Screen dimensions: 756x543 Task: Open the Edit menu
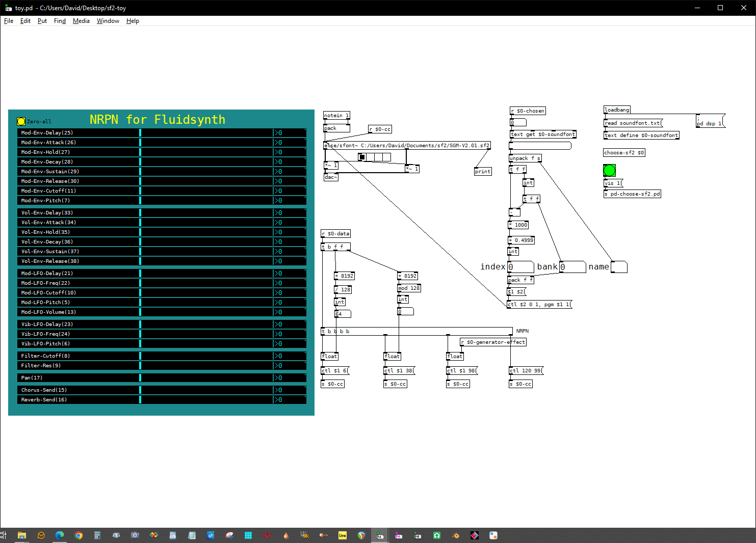(x=25, y=21)
